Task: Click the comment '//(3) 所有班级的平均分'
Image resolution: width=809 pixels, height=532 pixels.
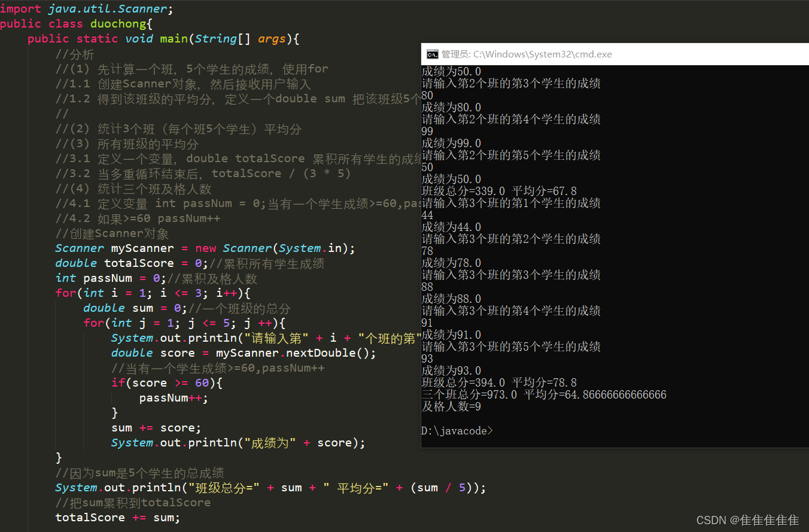Action: point(127,144)
